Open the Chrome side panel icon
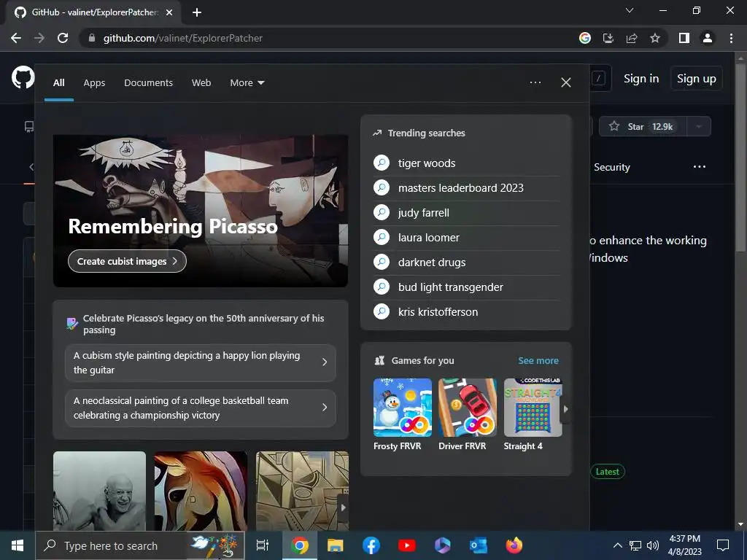The image size is (747, 560). pos(684,38)
